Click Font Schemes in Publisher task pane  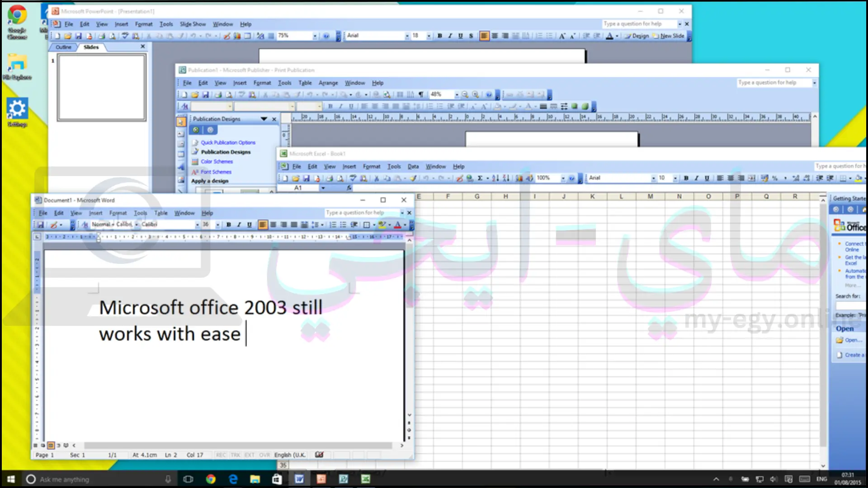(x=216, y=172)
